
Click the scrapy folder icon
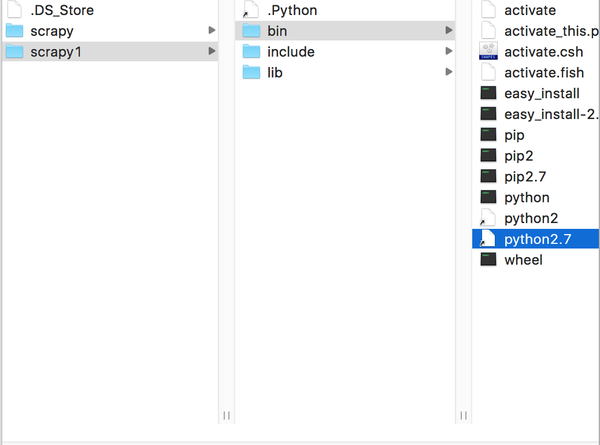[x=14, y=31]
